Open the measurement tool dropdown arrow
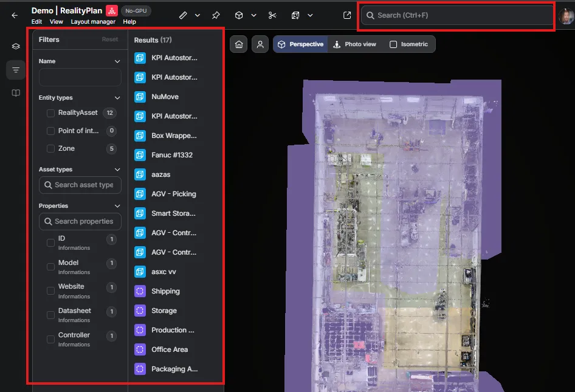Screen dimensions: 575x392 pyautogui.click(x=198, y=15)
